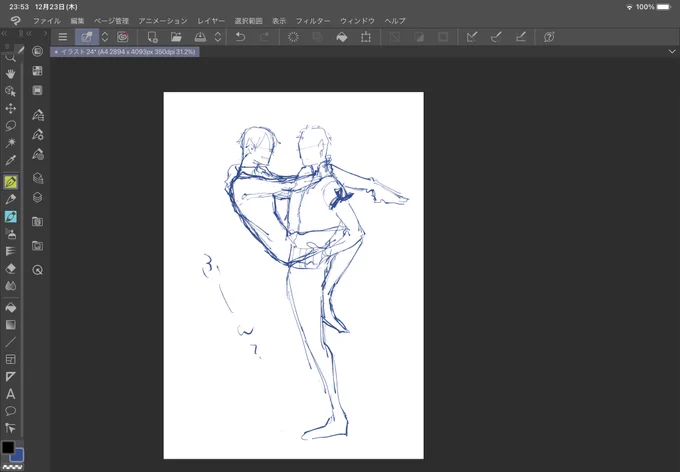
Task: Toggle Snap to Special Ruler
Action: click(496, 37)
